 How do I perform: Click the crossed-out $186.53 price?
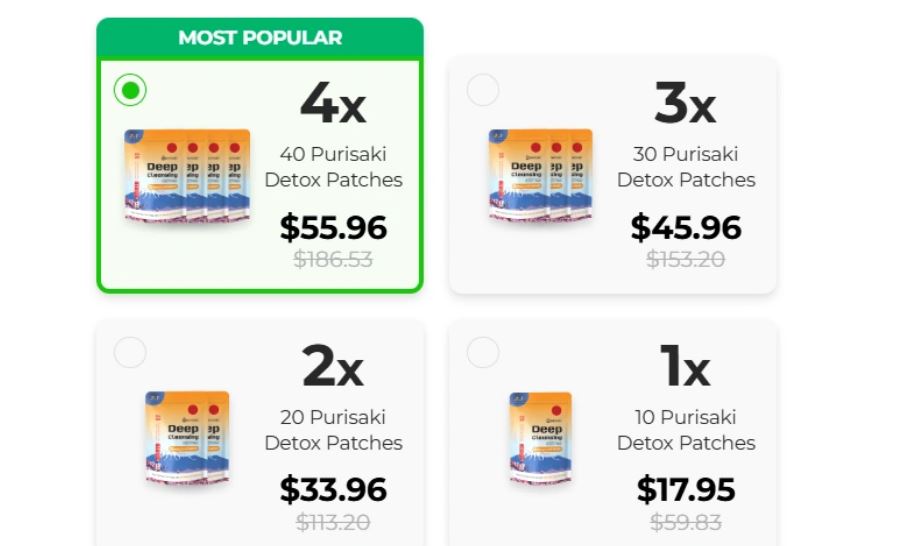[333, 260]
